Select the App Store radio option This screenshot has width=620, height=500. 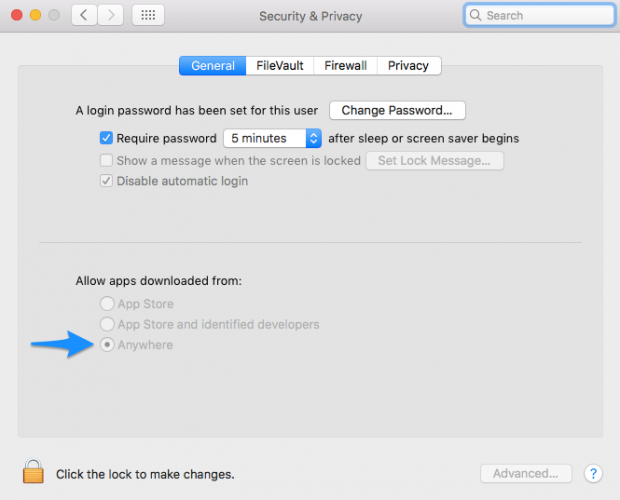click(106, 304)
